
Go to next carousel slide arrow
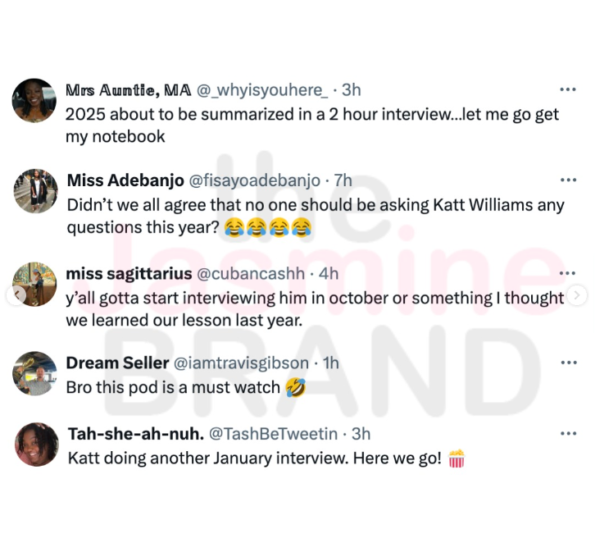point(577,295)
